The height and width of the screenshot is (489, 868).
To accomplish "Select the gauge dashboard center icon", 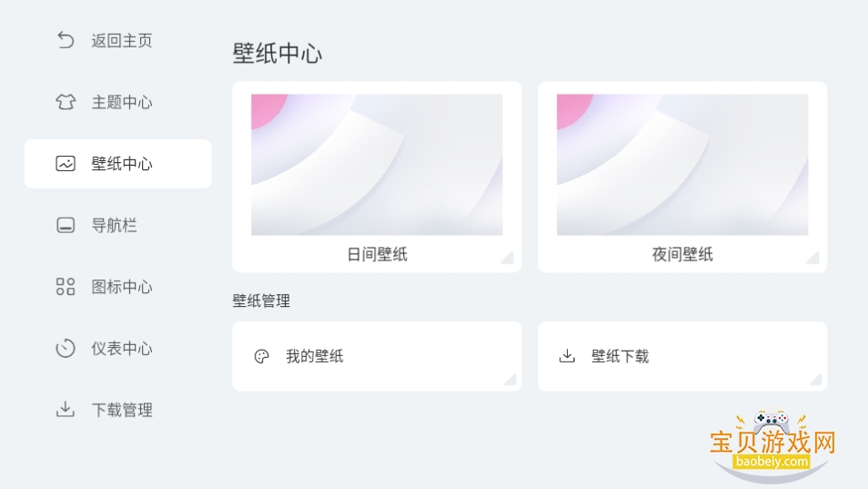I will (66, 348).
